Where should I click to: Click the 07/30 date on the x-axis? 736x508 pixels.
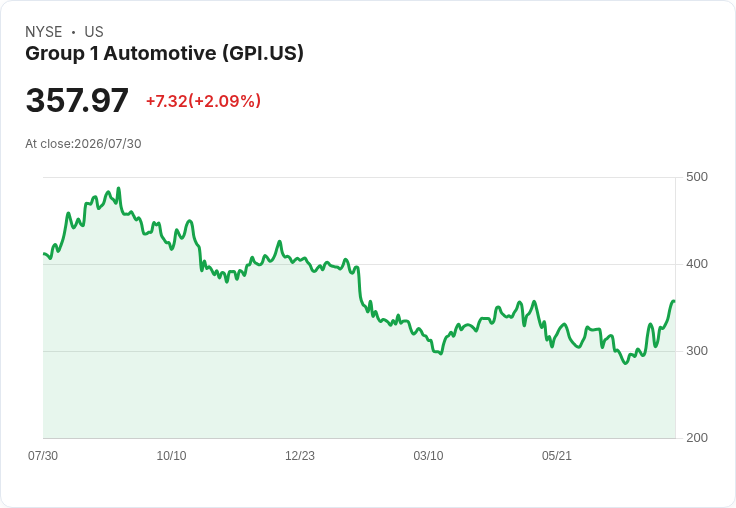43,455
